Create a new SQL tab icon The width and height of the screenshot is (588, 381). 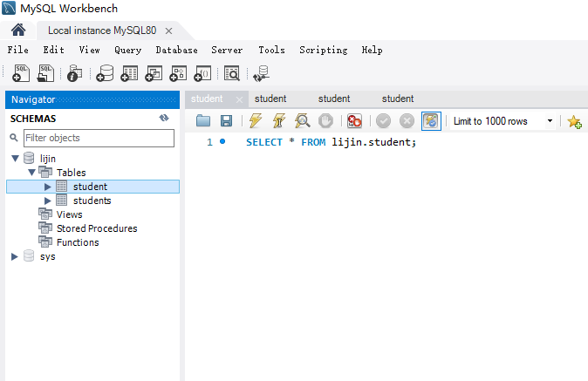(x=21, y=73)
